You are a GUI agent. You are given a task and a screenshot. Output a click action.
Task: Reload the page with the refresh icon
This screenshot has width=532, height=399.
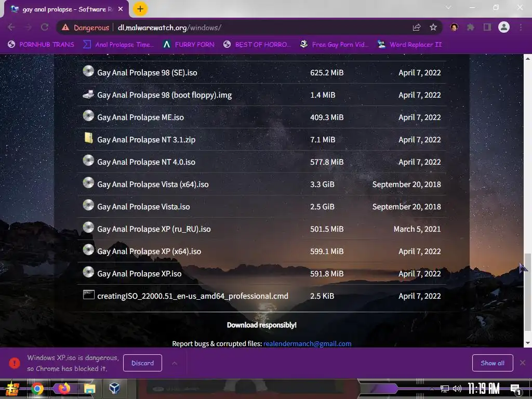(x=45, y=27)
